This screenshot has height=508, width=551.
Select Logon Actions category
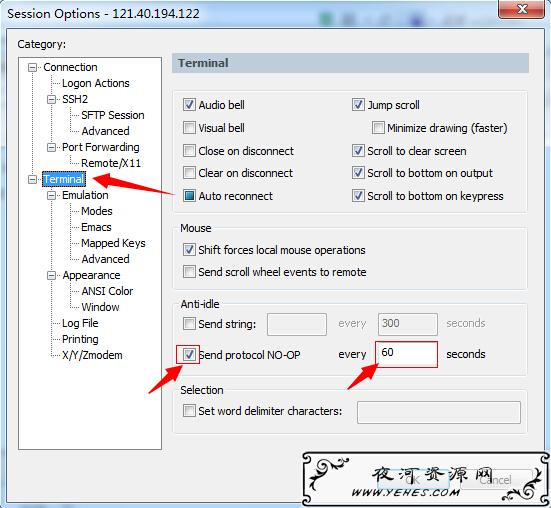96,83
